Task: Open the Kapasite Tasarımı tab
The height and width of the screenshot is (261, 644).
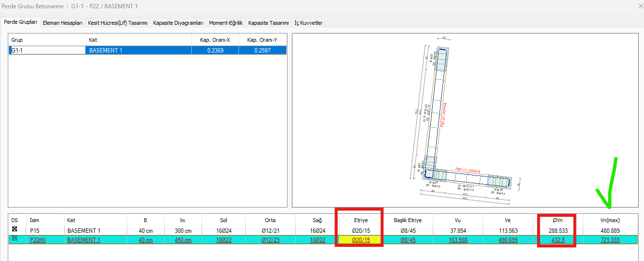Action: click(x=268, y=23)
